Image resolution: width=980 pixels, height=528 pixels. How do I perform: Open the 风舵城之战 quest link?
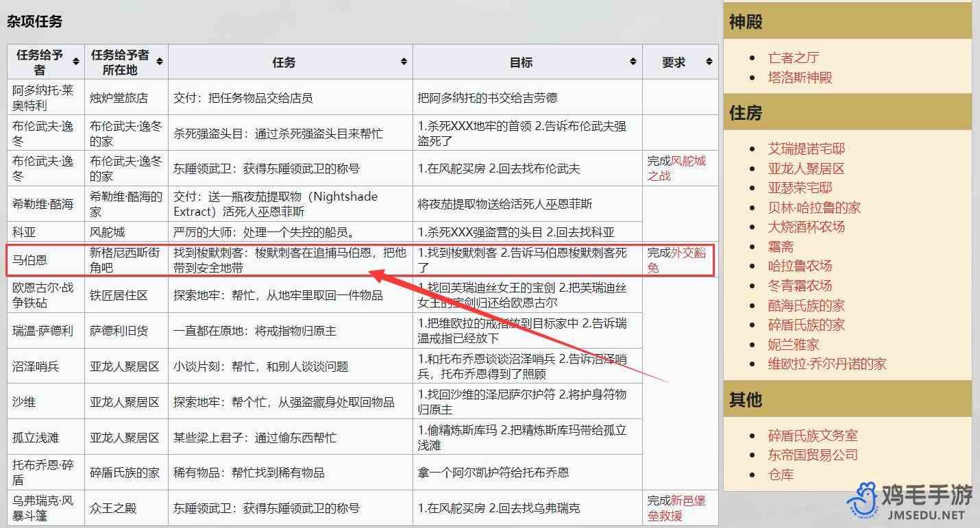click(x=676, y=168)
